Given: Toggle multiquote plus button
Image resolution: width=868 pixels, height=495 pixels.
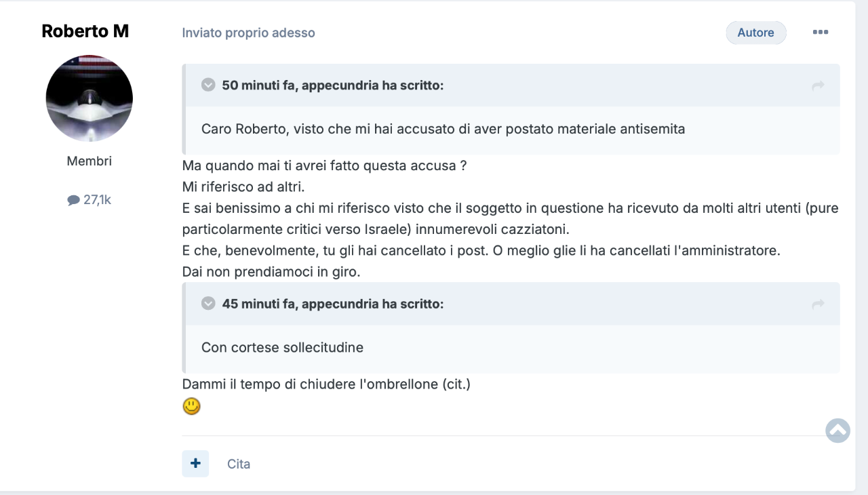Looking at the screenshot, I should pyautogui.click(x=195, y=464).
